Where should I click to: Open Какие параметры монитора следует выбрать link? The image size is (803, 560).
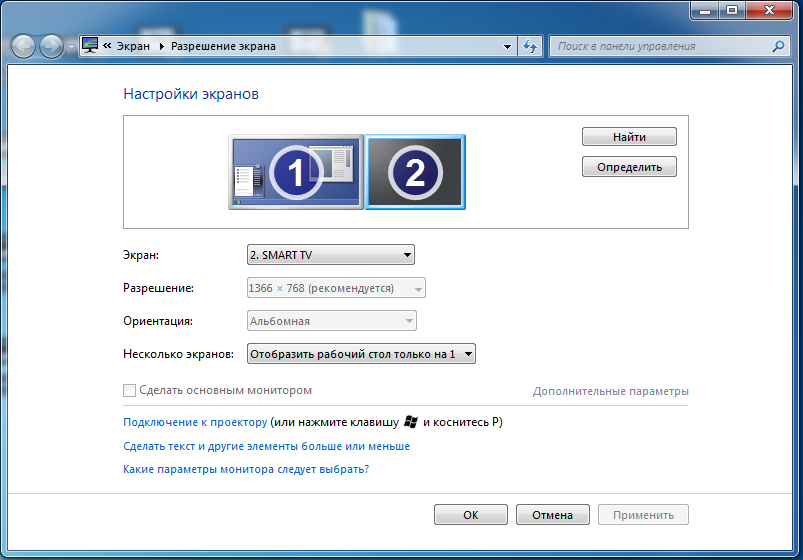[x=246, y=469]
